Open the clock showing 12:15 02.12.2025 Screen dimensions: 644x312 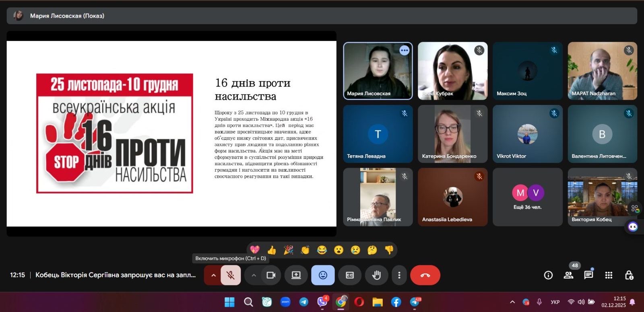point(614,302)
